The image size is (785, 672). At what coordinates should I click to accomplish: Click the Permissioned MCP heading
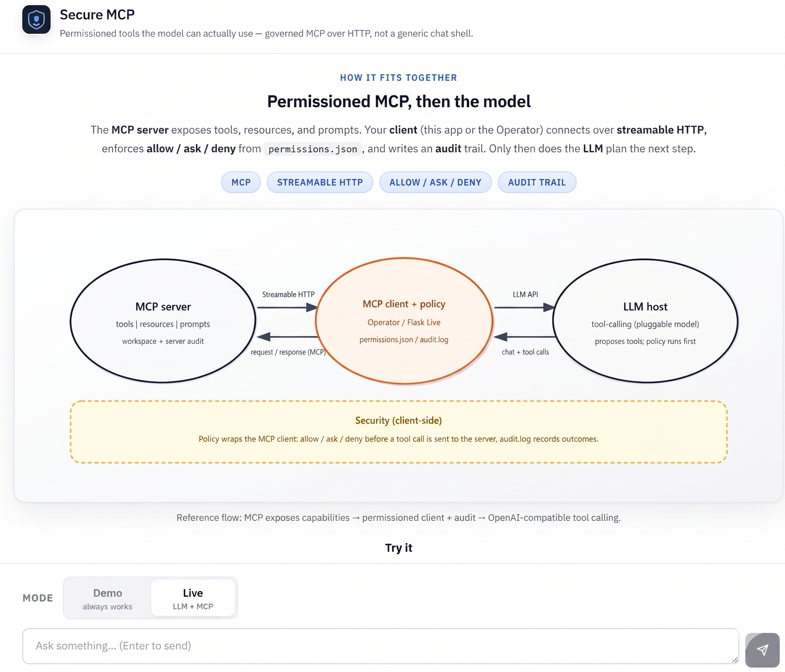pos(398,101)
